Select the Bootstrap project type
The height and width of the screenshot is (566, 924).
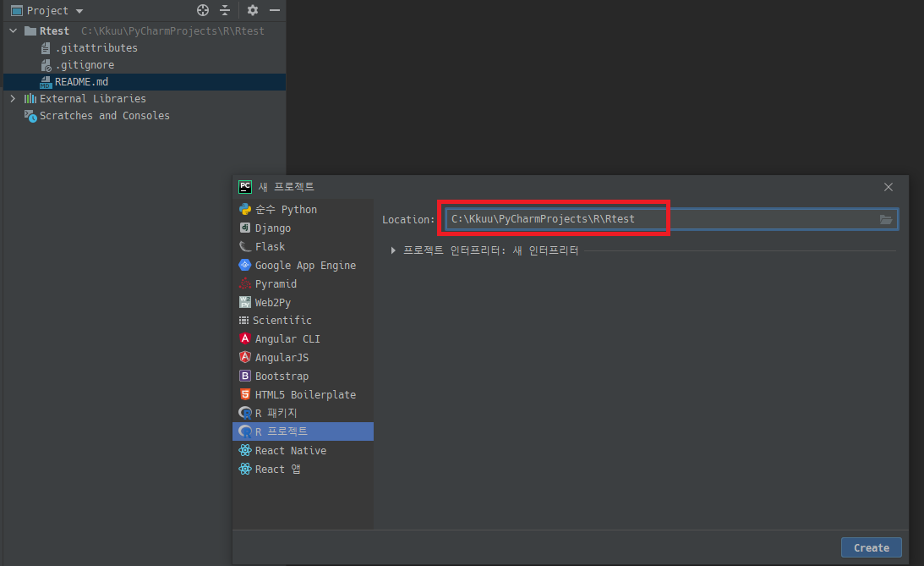(303, 376)
